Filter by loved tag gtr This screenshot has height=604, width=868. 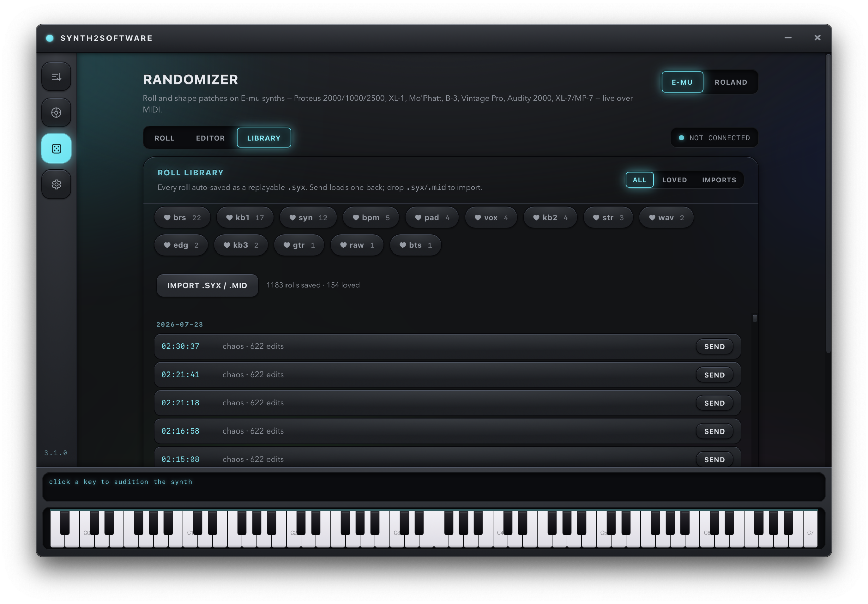(299, 245)
